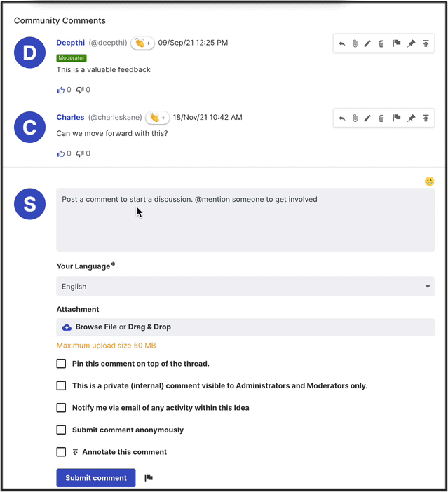The image size is (448, 492).
Task: Click the Submit comment button
Action: (x=96, y=478)
